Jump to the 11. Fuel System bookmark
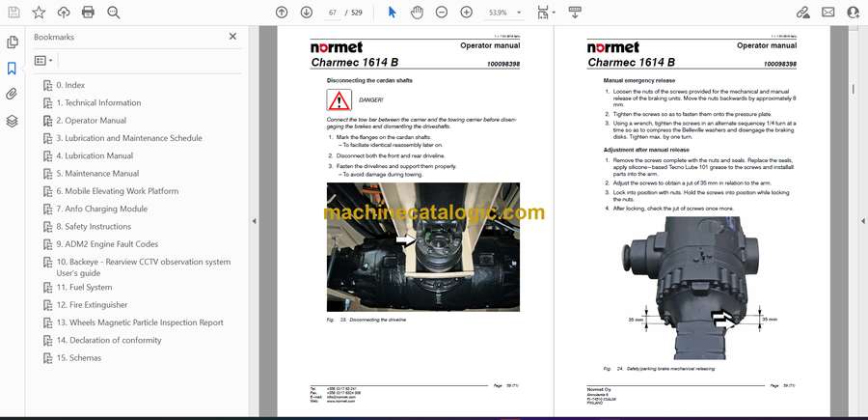Screen dimensions: 868x420 [x=84, y=288]
